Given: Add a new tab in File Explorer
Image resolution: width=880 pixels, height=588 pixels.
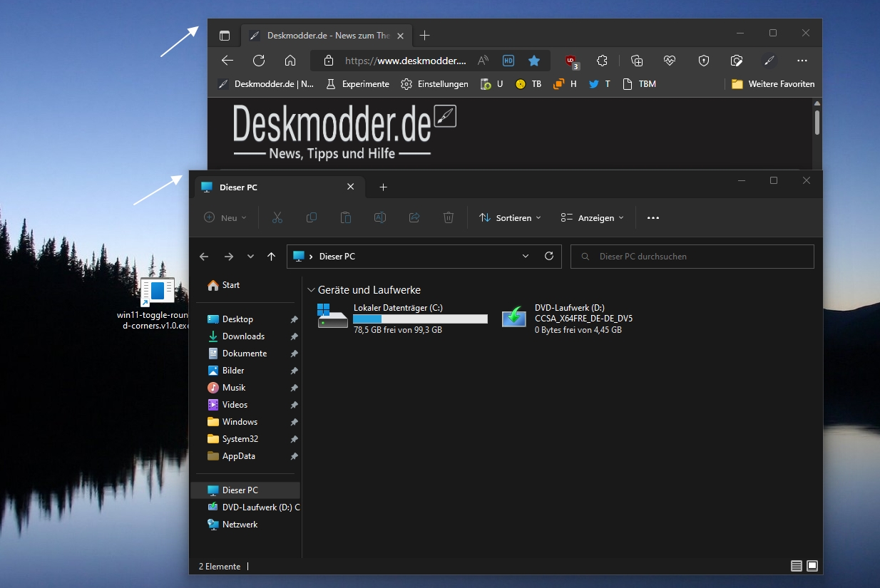Looking at the screenshot, I should click(383, 187).
